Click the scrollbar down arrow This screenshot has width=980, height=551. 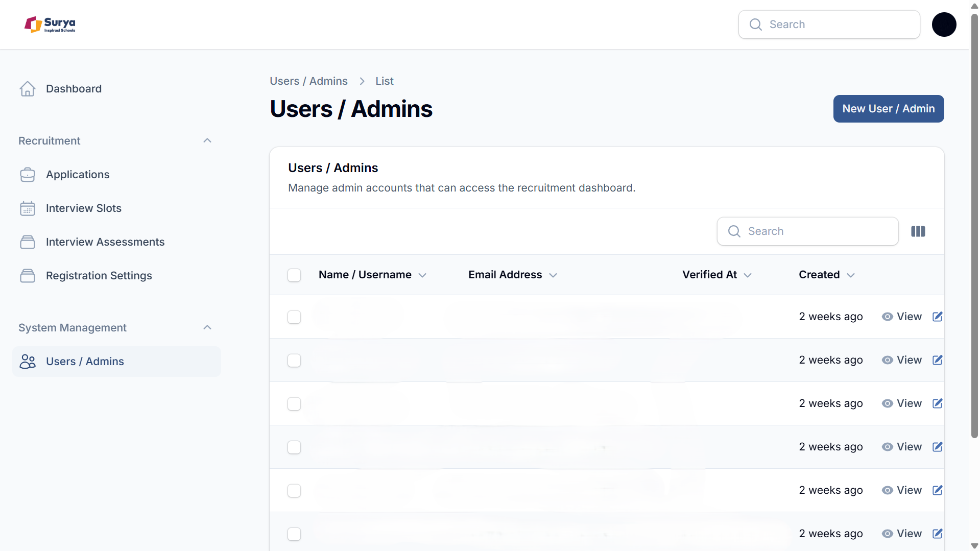coord(974,546)
